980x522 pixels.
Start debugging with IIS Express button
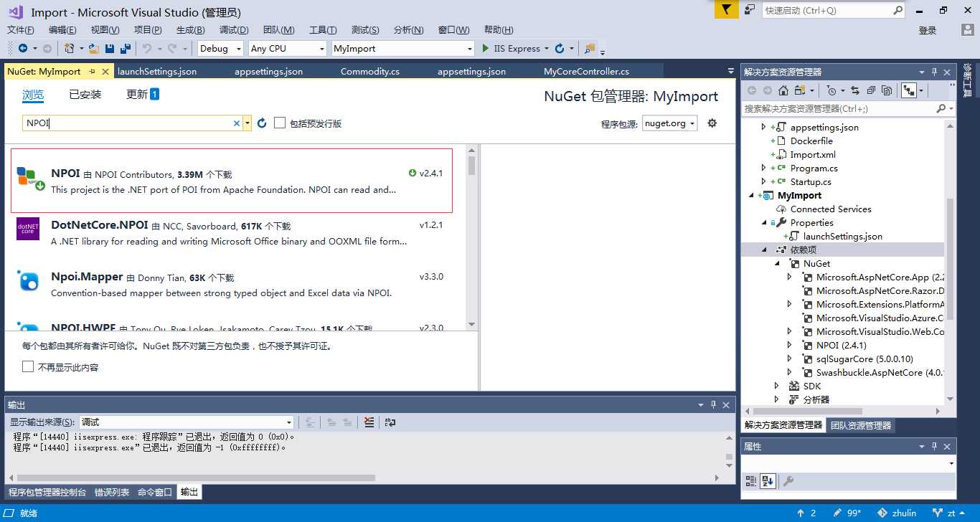click(511, 48)
